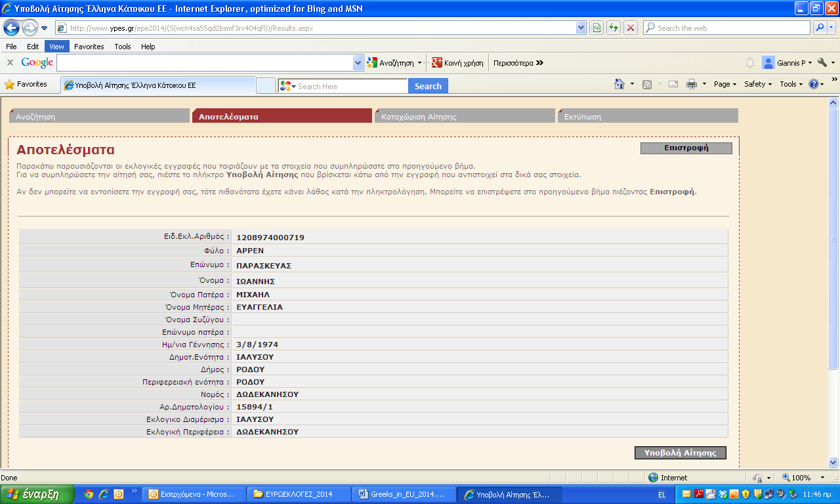This screenshot has width=840, height=504.
Task: Click the page vertical scrollbar
Action: [x=833, y=282]
